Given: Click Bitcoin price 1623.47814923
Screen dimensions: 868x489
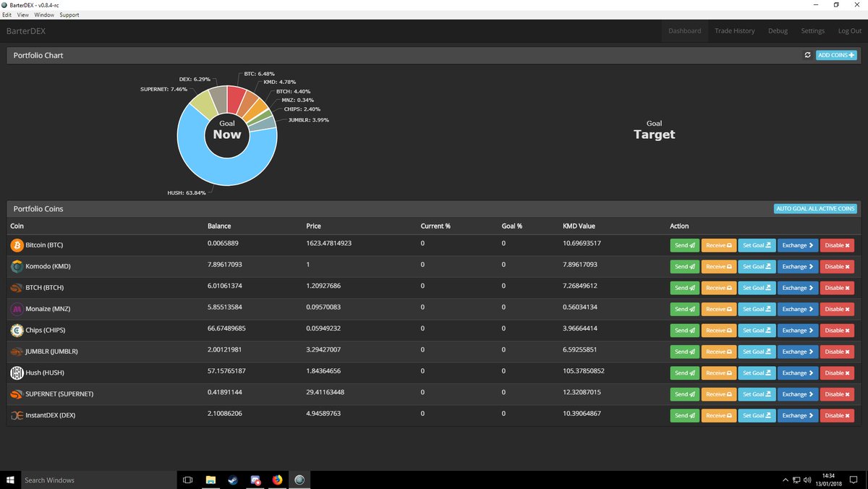Looking at the screenshot, I should pos(328,243).
